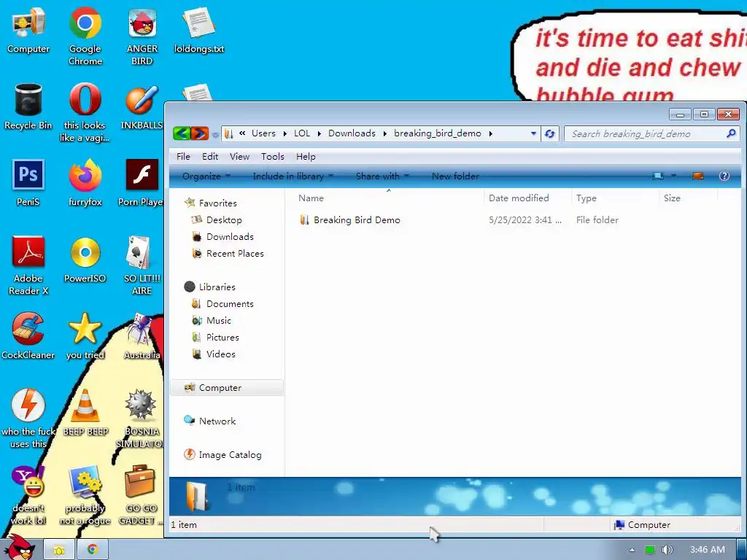Image resolution: width=747 pixels, height=560 pixels.
Task: Click the Explorer Back arrow button
Action: [181, 133]
